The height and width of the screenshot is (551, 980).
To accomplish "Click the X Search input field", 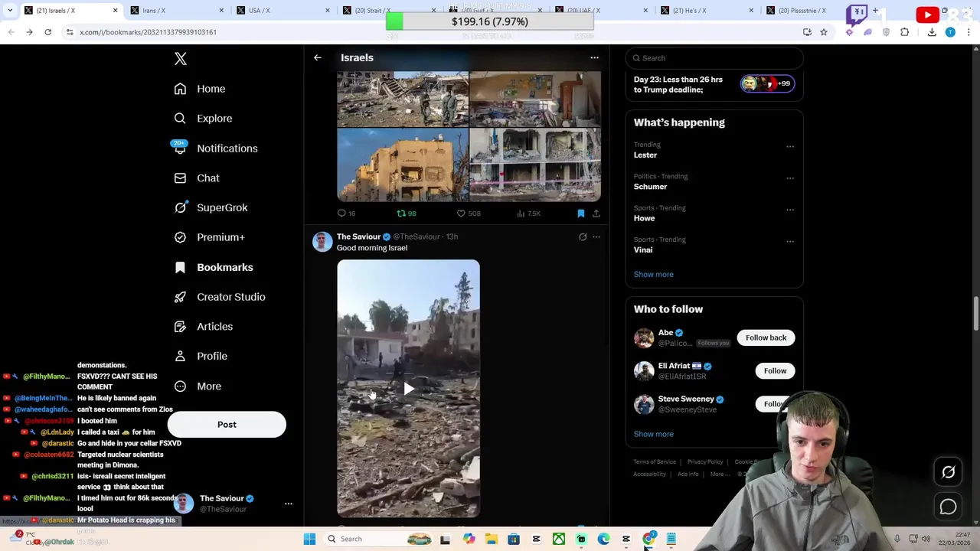I will coord(714,58).
